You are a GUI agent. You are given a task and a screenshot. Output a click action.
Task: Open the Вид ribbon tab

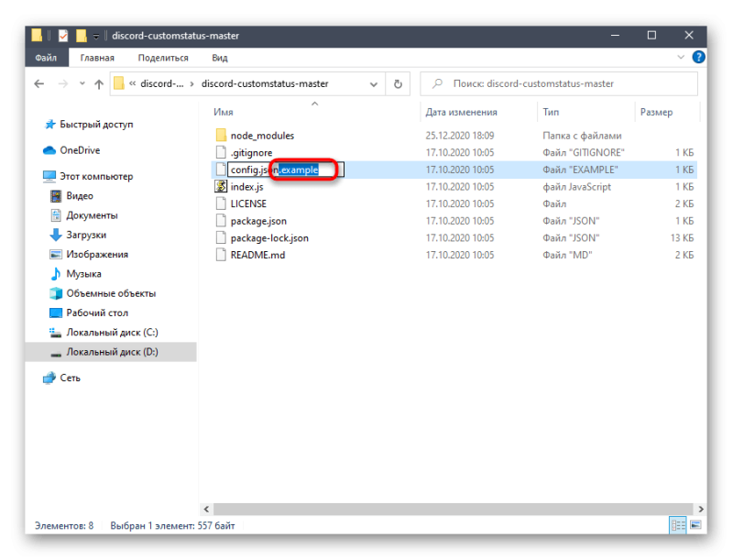coord(220,58)
